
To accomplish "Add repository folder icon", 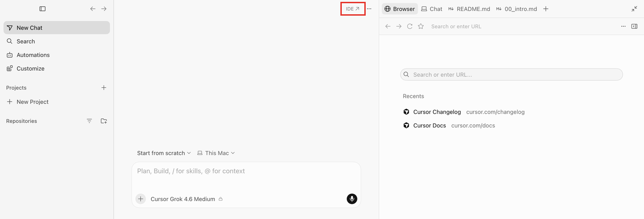I will point(104,121).
